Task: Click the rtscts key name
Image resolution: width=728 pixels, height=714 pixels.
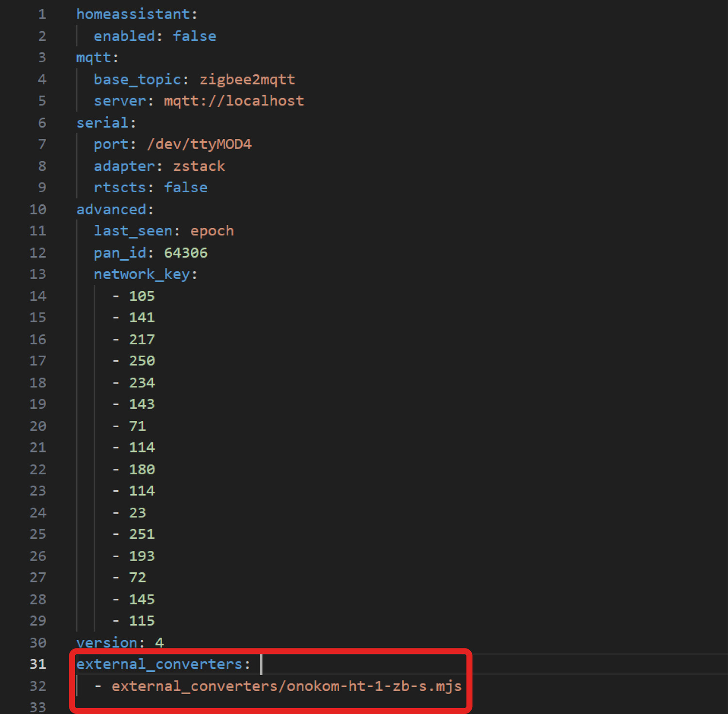Action: click(119, 187)
